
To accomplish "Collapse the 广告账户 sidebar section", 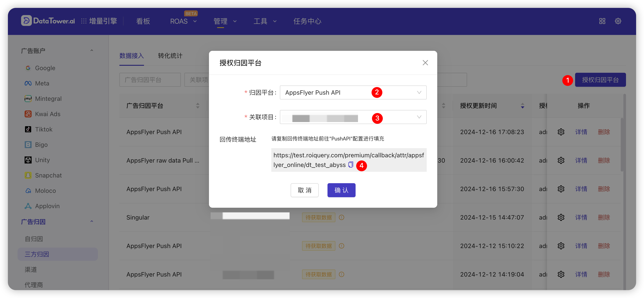I will (92, 50).
